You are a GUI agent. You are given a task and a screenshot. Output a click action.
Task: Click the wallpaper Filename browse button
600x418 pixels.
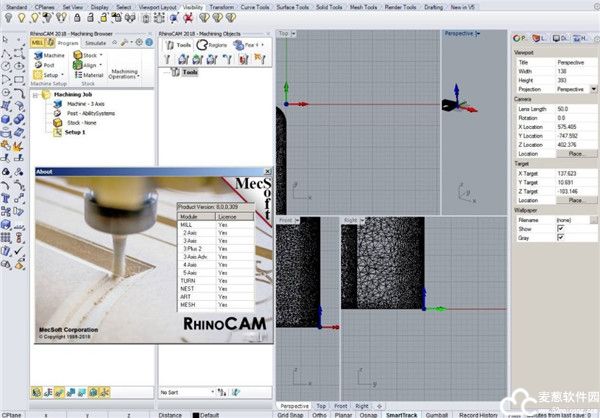pos(593,220)
